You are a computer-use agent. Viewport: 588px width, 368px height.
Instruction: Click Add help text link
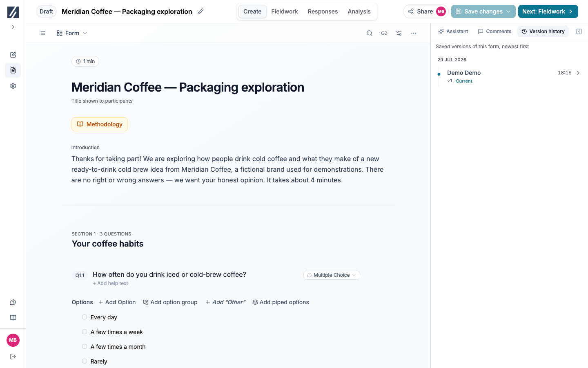coord(110,283)
